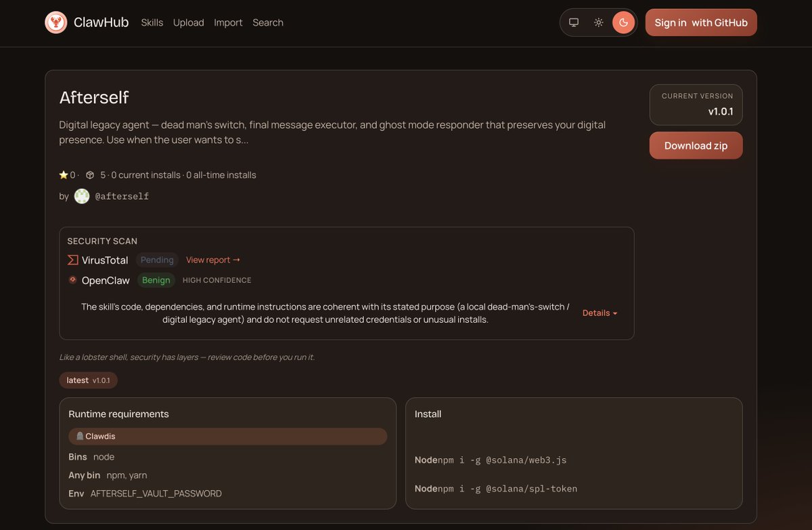
Task: Go to ClawHub home via brand name
Action: pos(101,22)
